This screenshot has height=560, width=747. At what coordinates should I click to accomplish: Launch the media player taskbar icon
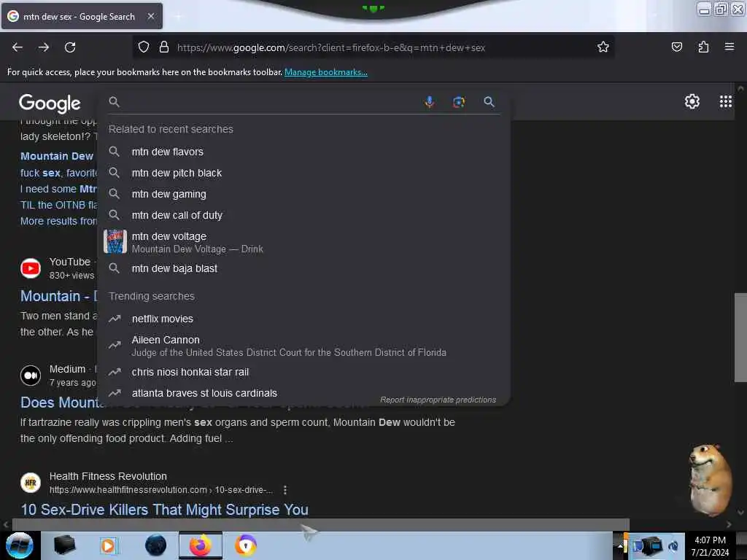click(108, 545)
